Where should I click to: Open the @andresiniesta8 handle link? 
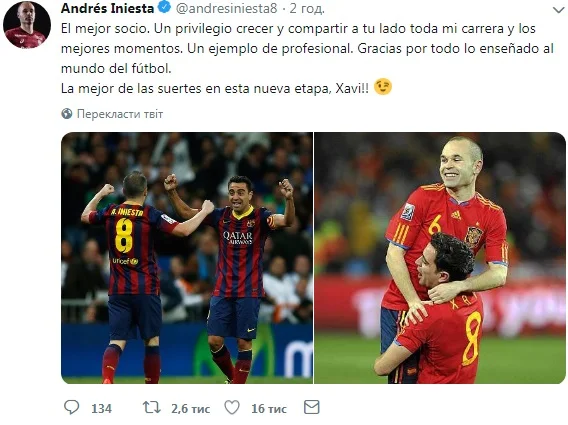[x=226, y=8]
